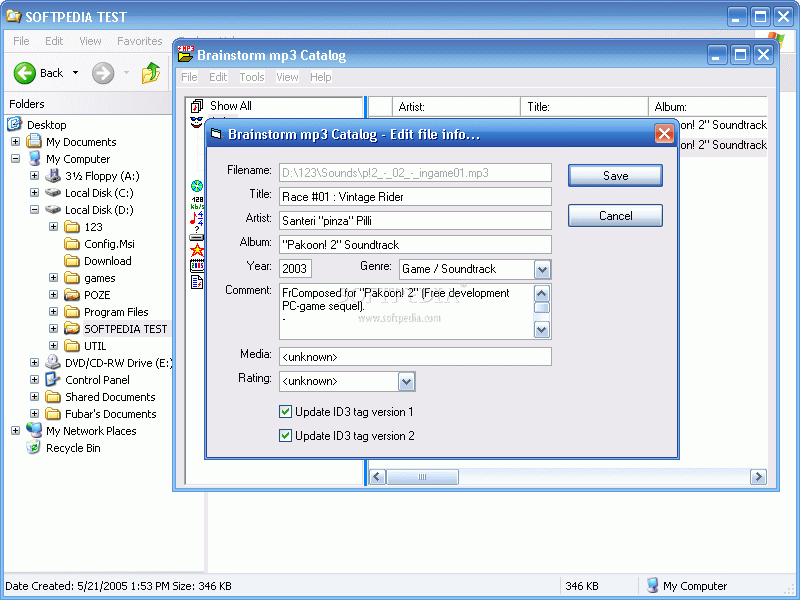The image size is (800, 600).
Task: Click the Comment box scrollbar thumb
Action: [542, 308]
